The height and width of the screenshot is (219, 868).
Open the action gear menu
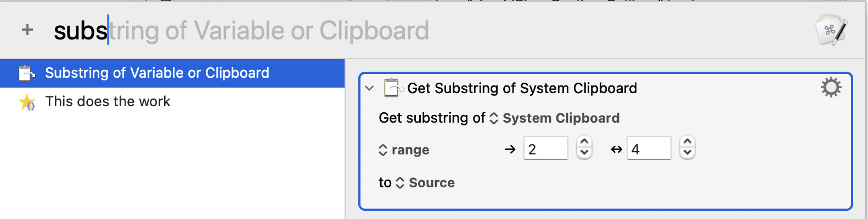[831, 88]
